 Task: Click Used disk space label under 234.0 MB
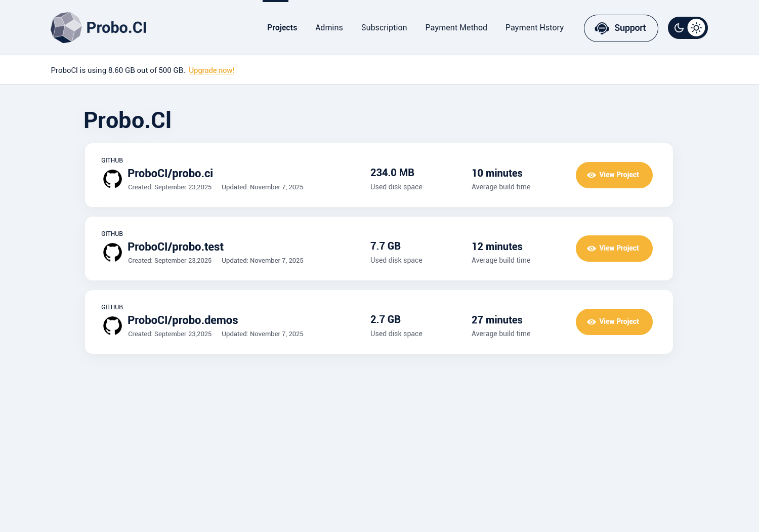click(396, 187)
